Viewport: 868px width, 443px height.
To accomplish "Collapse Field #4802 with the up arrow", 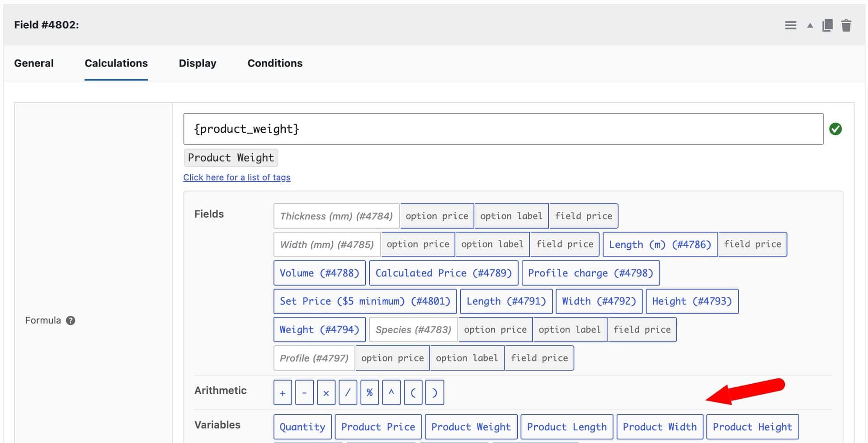I will coord(810,26).
